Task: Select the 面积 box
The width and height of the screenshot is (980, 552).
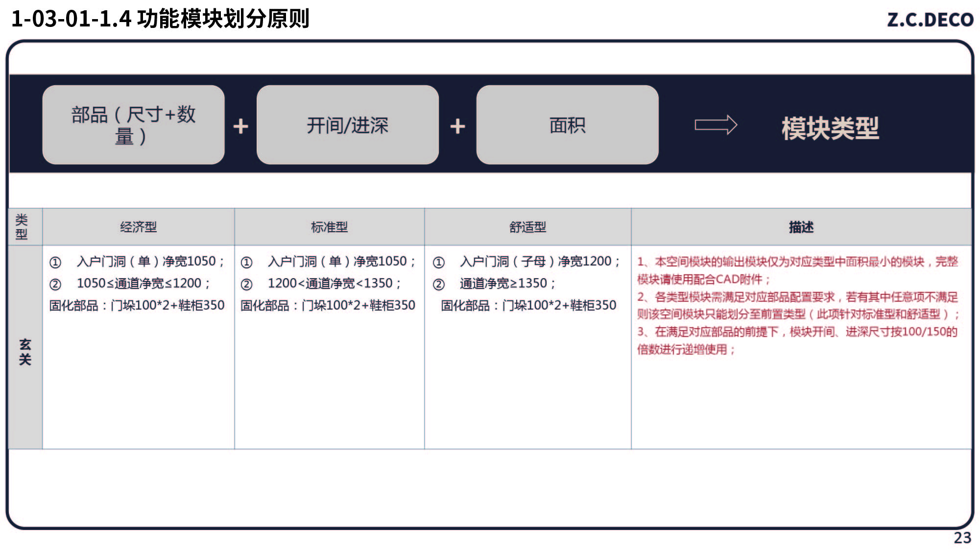Action: click(567, 125)
